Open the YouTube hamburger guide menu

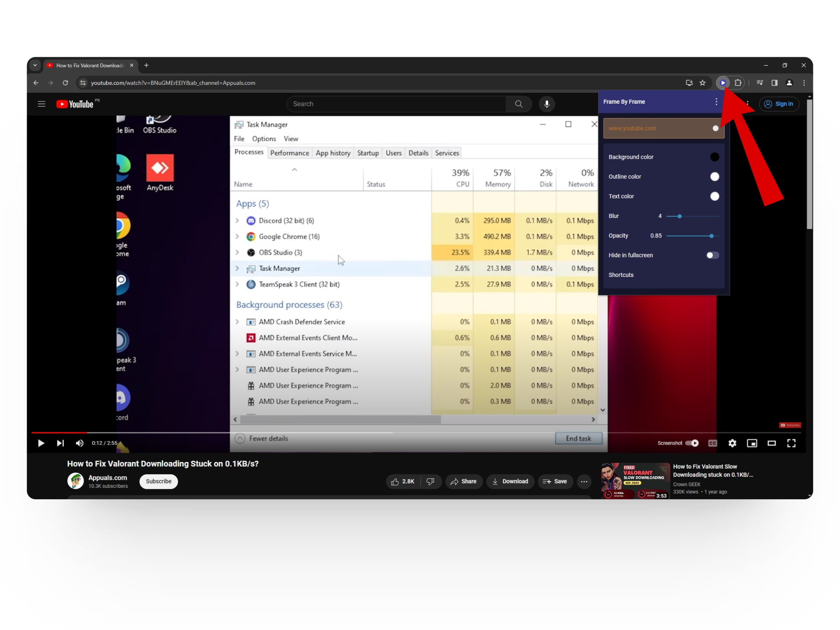(42, 104)
